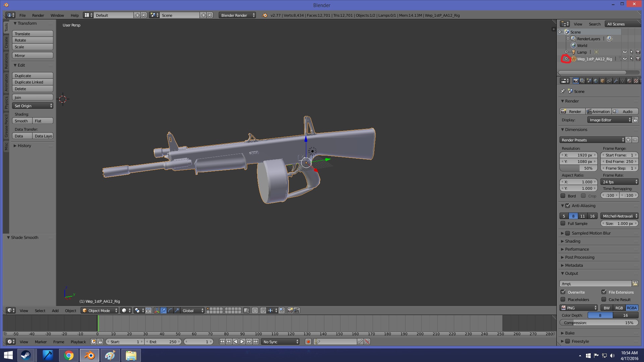Disable the Anti-Aliasing checkbox
This screenshot has width=644, height=362.
pyautogui.click(x=568, y=206)
